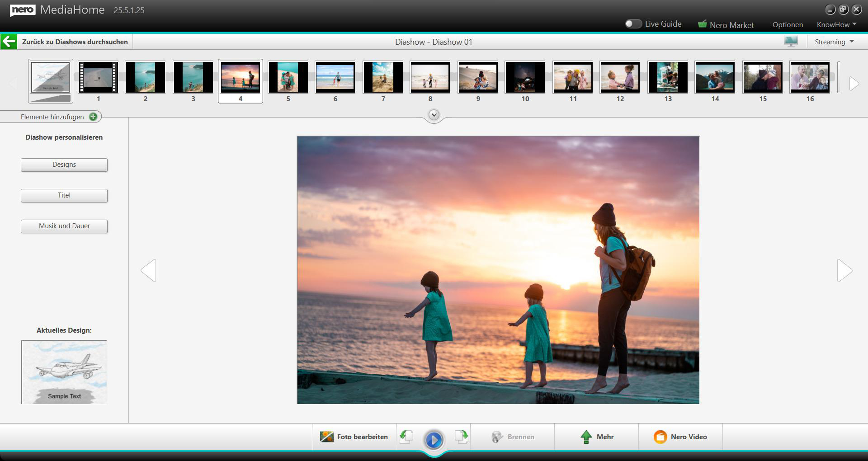
Task: Open the Foto bearbeiten editor
Action: coord(354,437)
